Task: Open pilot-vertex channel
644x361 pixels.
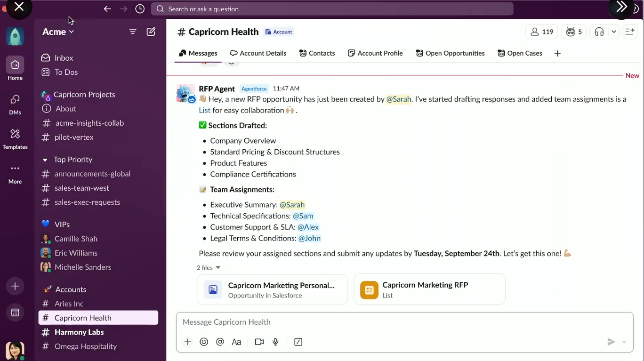Action: click(x=74, y=137)
